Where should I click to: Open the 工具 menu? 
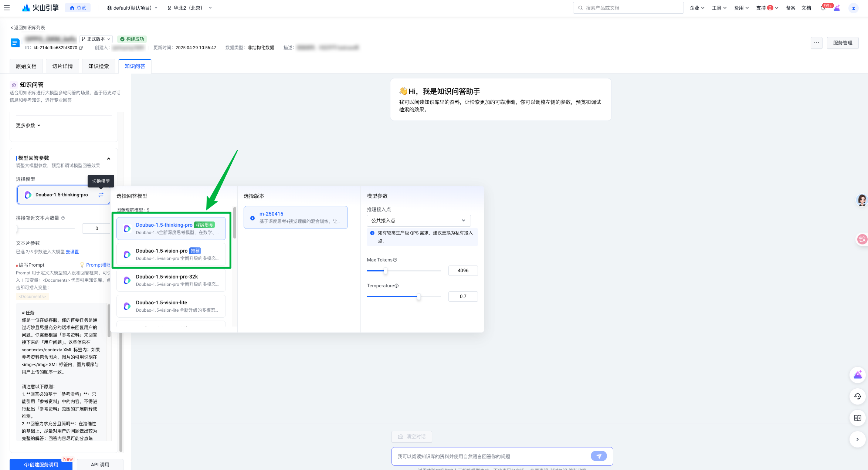coord(719,8)
